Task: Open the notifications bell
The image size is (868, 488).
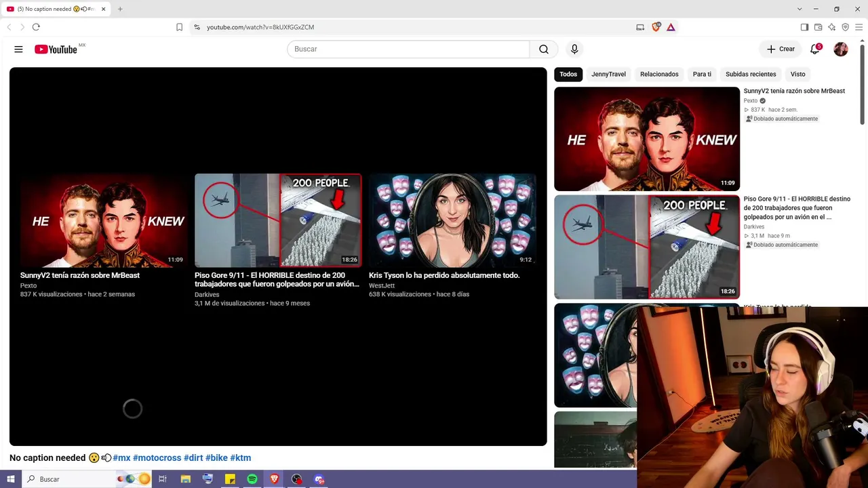Action: pos(815,49)
